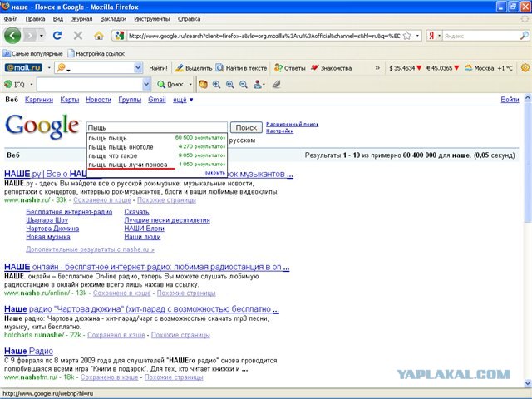The width and height of the screenshot is (532, 399).
Task: Go to the Home page icon
Action: pyautogui.click(x=99, y=35)
